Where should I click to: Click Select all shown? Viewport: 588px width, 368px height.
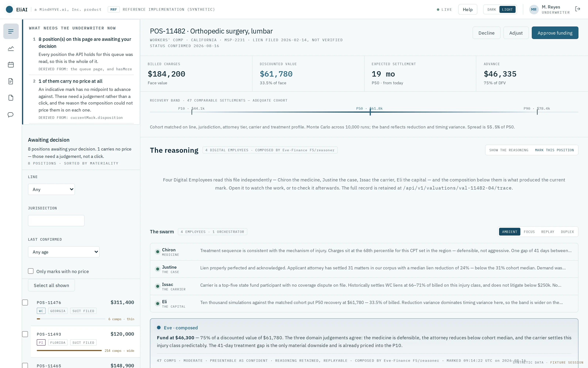(51, 285)
